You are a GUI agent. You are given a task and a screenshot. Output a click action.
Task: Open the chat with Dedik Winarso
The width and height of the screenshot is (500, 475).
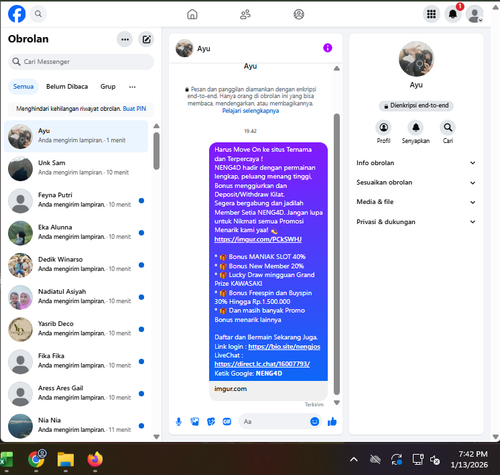76,265
